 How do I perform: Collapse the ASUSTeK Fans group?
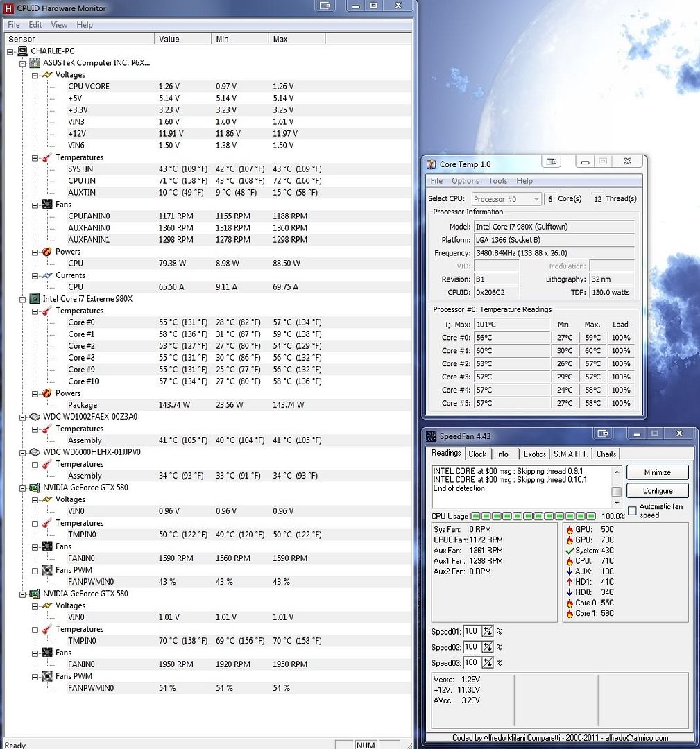[35, 205]
